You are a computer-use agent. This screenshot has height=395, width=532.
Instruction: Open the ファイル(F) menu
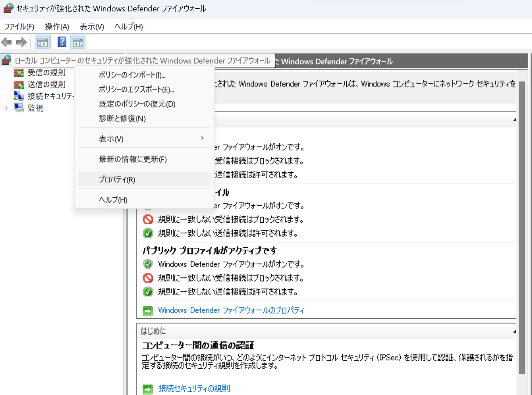coord(19,26)
